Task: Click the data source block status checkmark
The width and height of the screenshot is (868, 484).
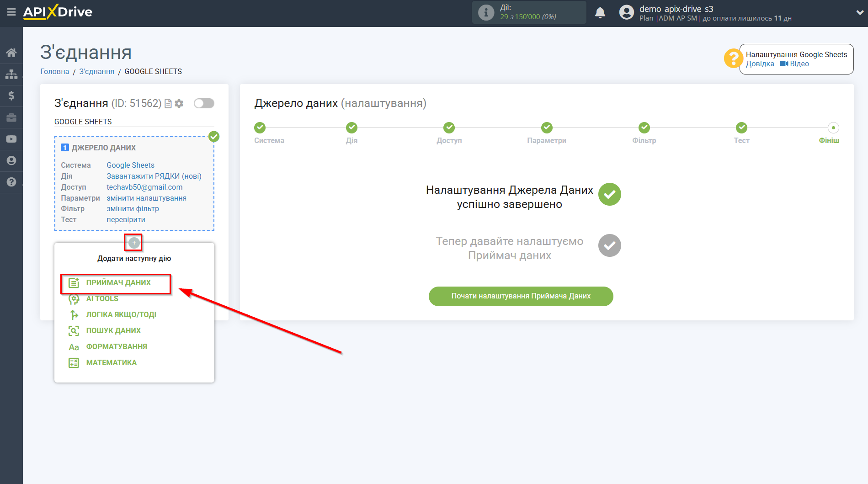Action: [214, 136]
